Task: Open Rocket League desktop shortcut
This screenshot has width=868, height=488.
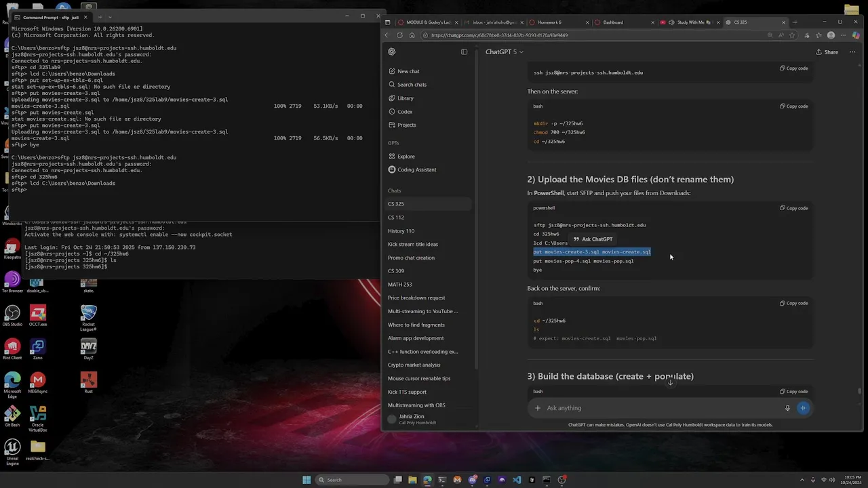Action: pos(88,318)
